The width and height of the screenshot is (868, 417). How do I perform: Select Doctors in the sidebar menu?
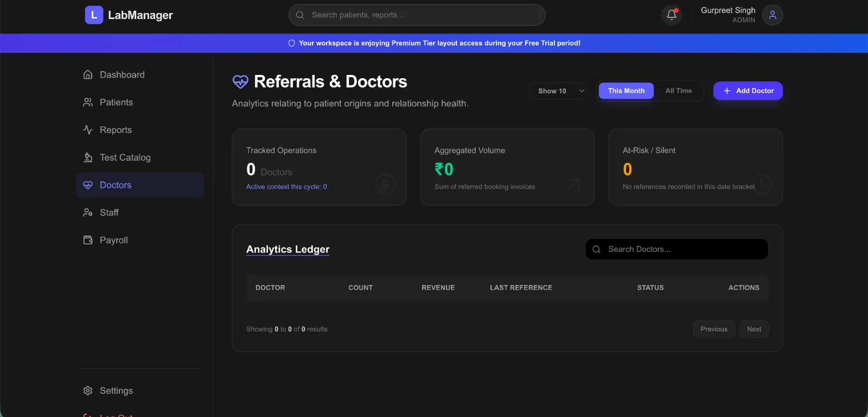point(116,185)
